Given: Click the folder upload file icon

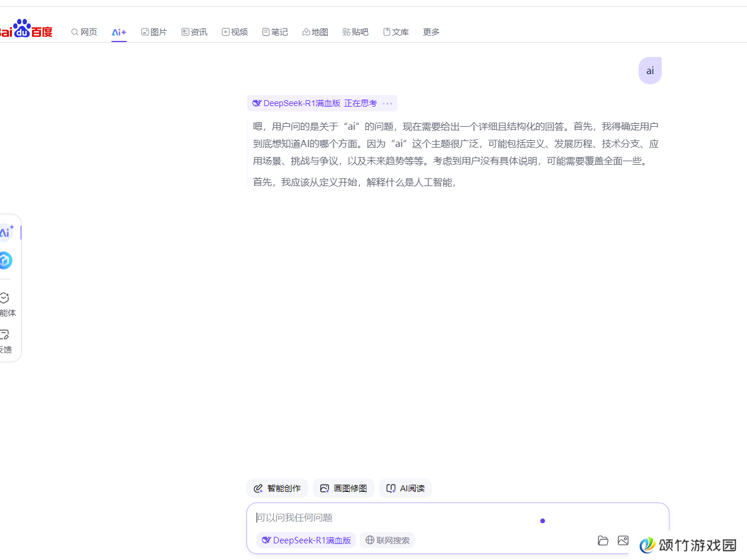Looking at the screenshot, I should click(x=603, y=540).
